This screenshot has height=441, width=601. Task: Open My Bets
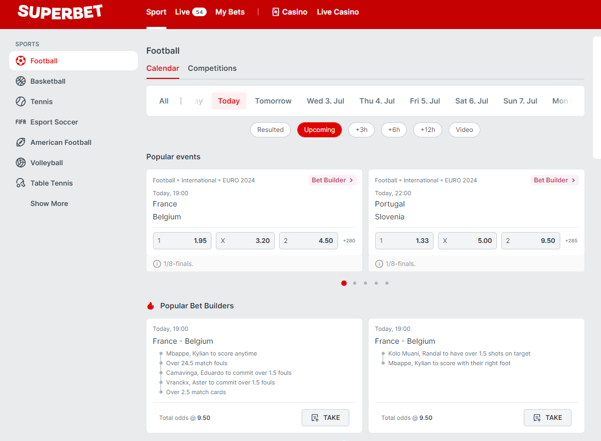(230, 12)
